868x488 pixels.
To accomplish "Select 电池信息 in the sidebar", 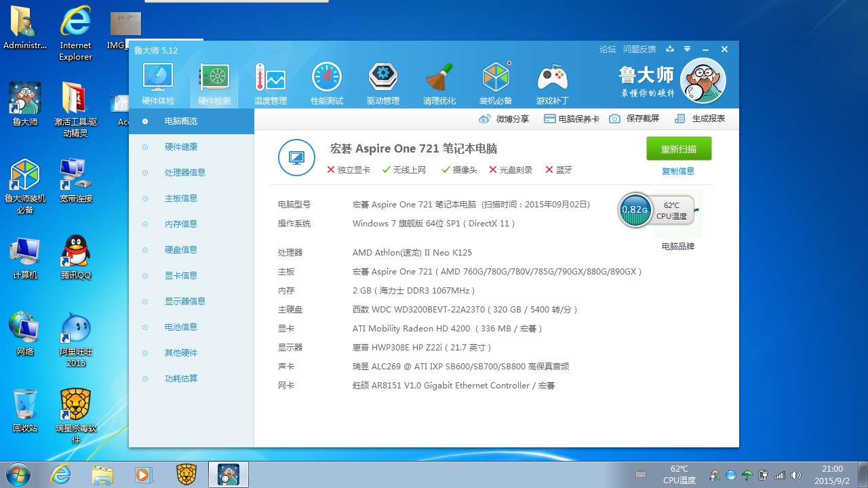I will 191,327.
